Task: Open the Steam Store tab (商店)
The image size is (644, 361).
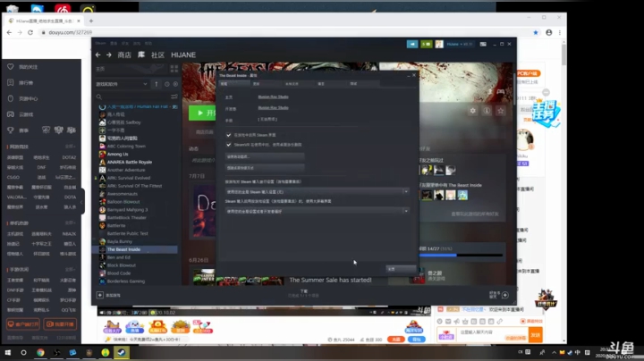Action: pos(124,55)
